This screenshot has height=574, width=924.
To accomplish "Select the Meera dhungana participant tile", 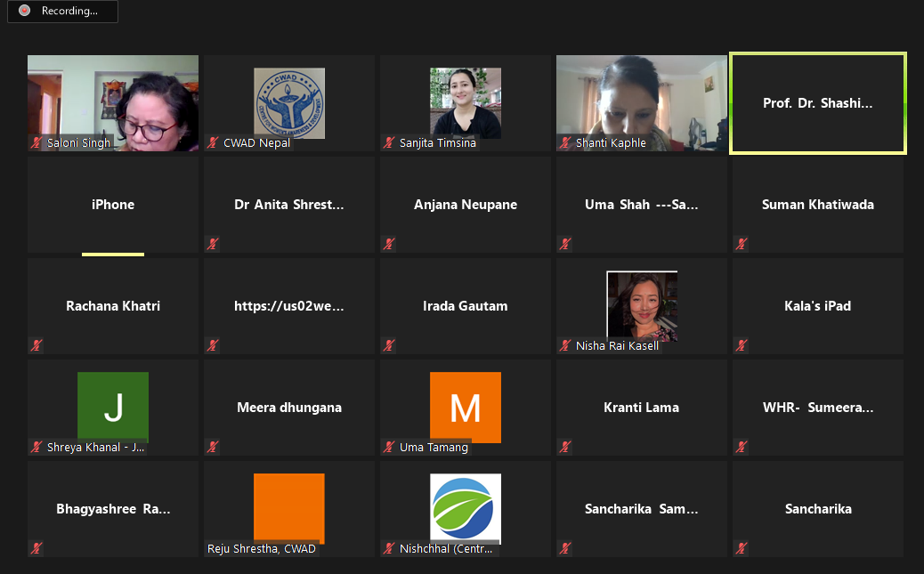I will tap(288, 408).
